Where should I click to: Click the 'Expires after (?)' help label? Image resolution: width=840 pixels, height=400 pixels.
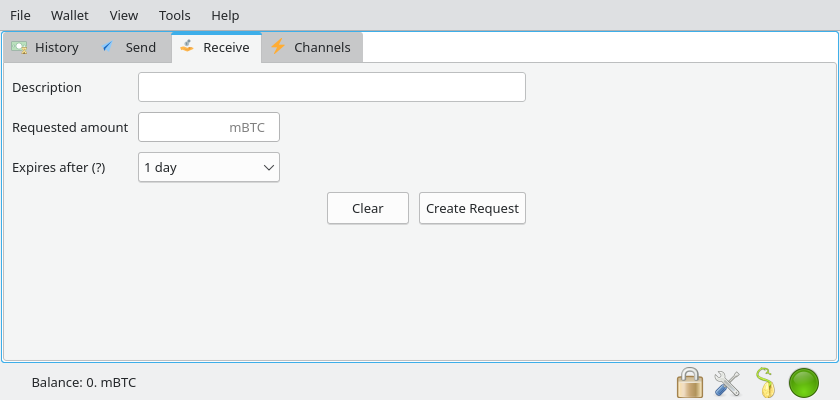pyautogui.click(x=58, y=167)
